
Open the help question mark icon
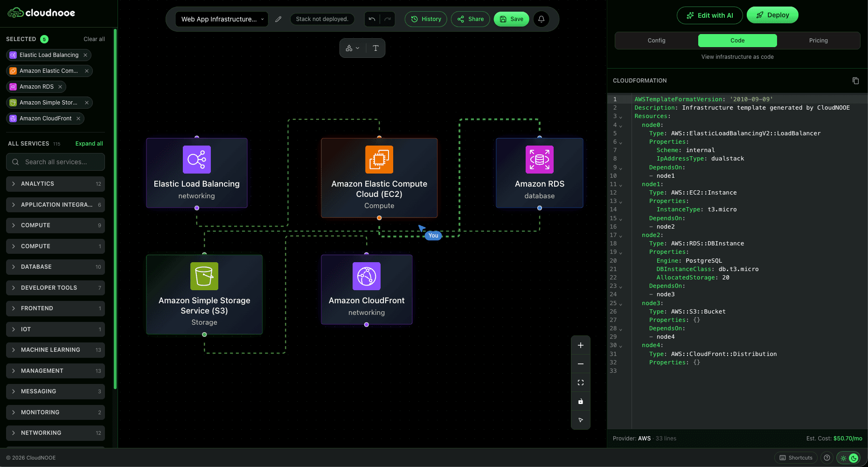tap(827, 458)
